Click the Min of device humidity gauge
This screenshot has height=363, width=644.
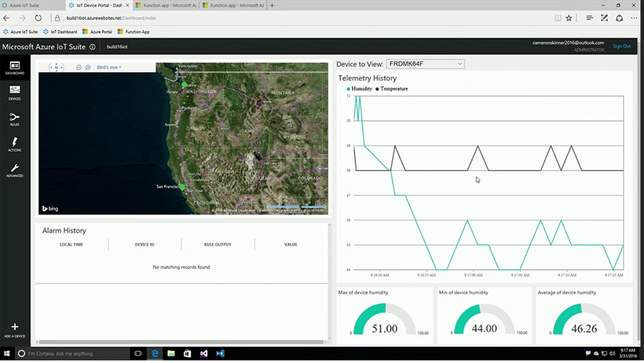[484, 319]
